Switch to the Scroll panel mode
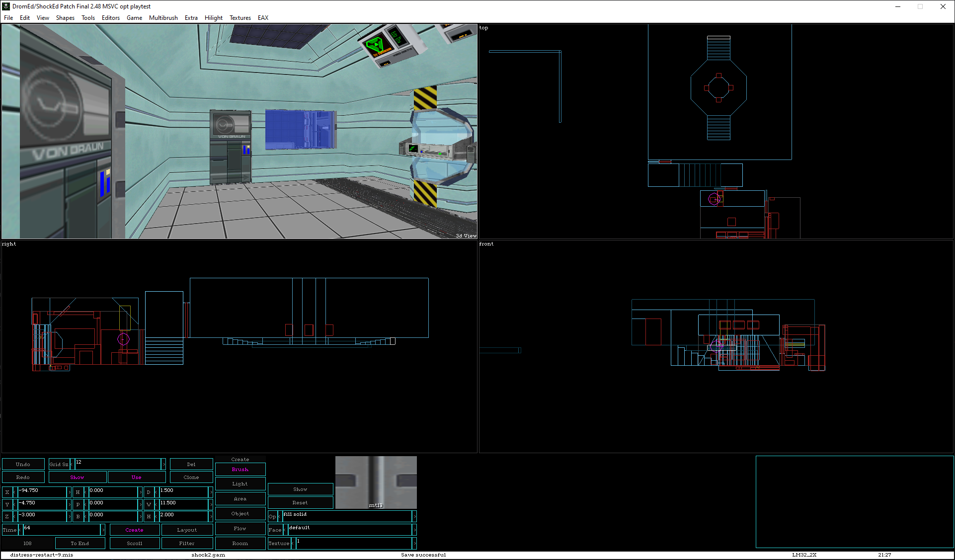Image resolution: width=955 pixels, height=560 pixels. point(135,543)
